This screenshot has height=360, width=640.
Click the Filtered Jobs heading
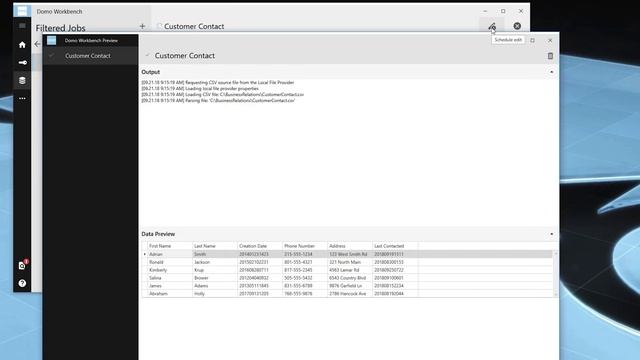point(60,28)
